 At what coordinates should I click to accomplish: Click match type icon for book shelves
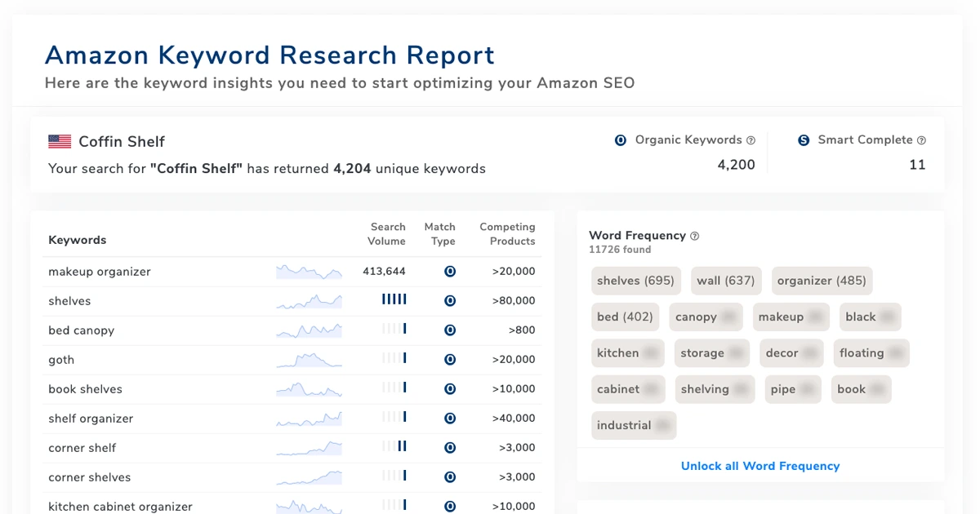[449, 389]
